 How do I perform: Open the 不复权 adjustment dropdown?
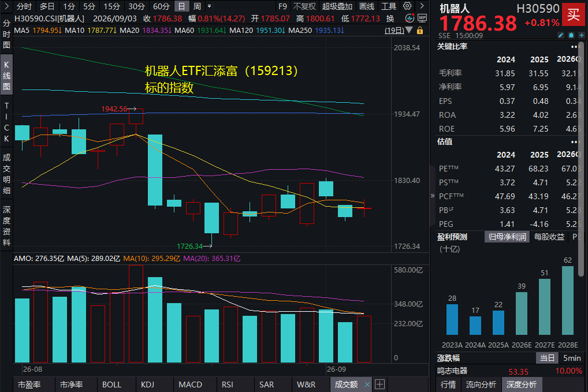304,6
